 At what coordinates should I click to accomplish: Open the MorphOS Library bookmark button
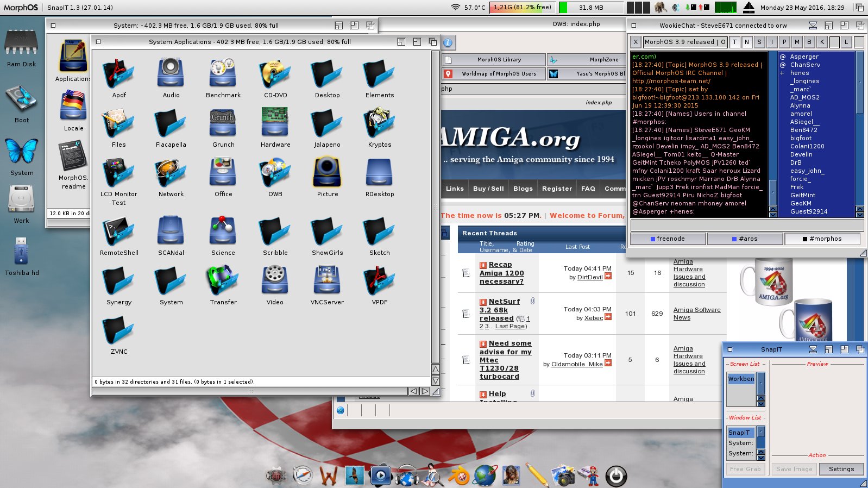493,60
